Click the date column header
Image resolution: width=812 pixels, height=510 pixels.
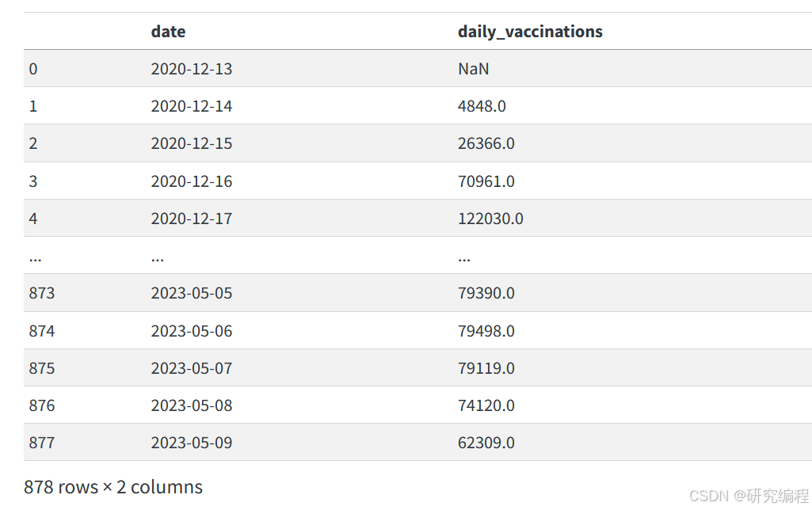(x=168, y=32)
